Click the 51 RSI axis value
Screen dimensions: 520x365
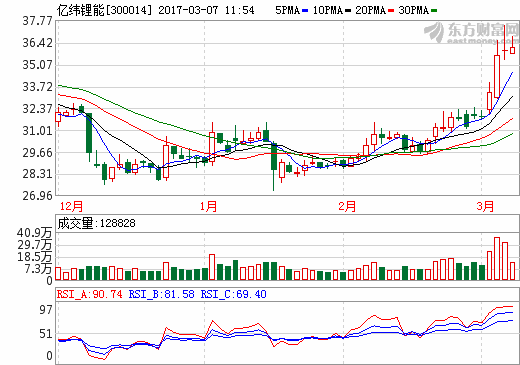[46, 334]
